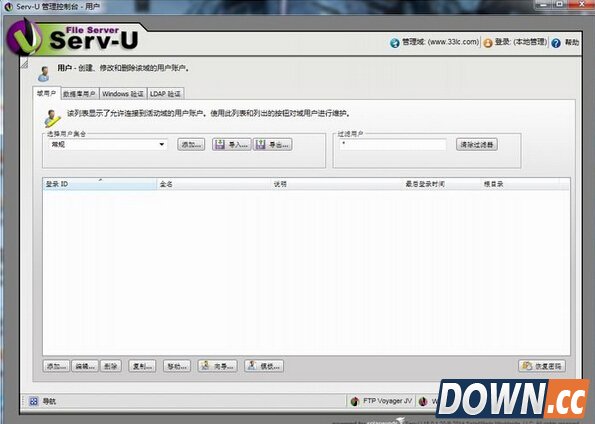This screenshot has width=595, height=424.
Task: Switch to the 数据库用户 tab
Action: [79, 94]
